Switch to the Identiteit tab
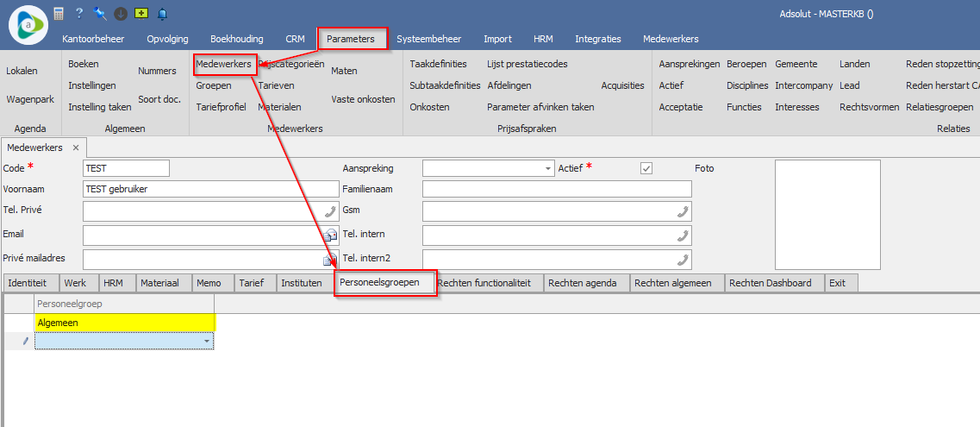The image size is (980, 427). [x=32, y=283]
